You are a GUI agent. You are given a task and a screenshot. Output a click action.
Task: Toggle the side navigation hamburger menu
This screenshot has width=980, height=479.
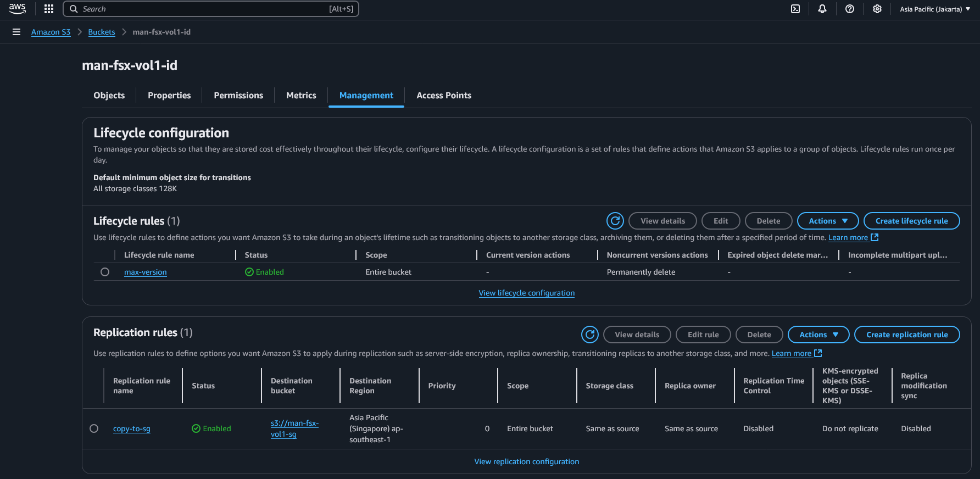(x=16, y=32)
